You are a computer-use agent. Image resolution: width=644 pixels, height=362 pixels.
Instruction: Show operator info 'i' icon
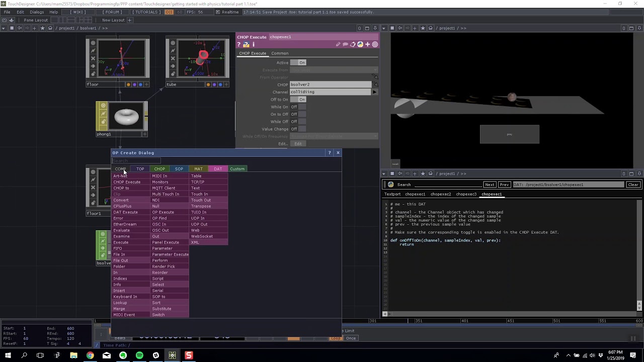pyautogui.click(x=253, y=45)
